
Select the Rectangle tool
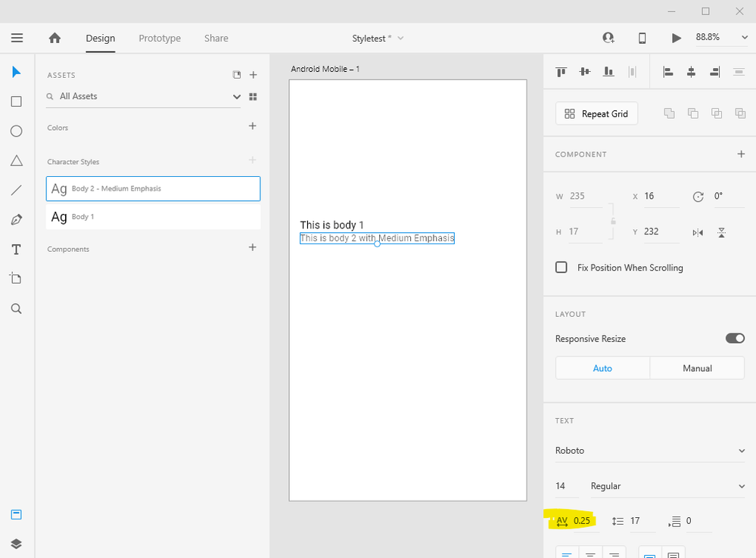(16, 101)
